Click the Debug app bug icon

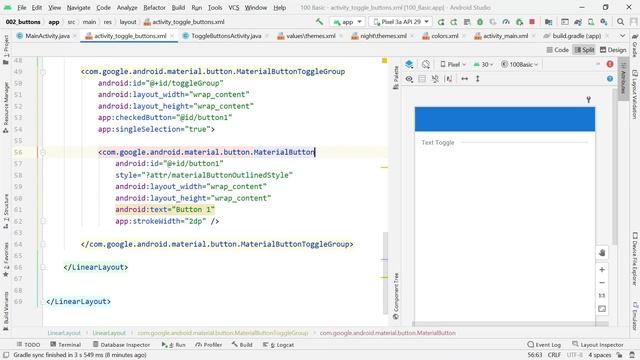pyautogui.click(x=480, y=22)
